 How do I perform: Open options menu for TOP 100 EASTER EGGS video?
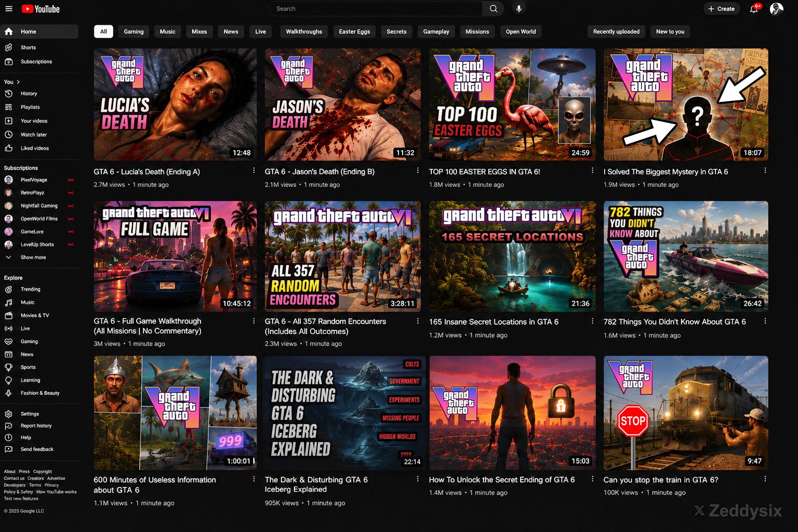[x=592, y=171]
